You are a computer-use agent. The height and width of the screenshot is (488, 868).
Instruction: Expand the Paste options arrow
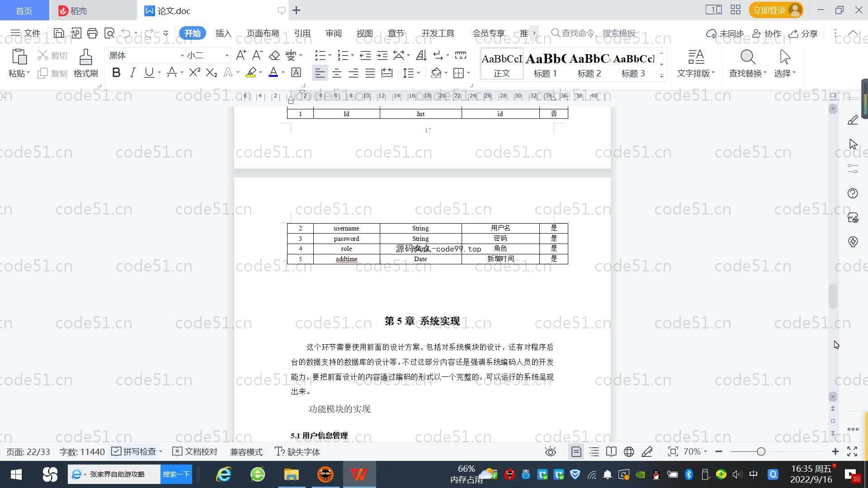[28, 73]
